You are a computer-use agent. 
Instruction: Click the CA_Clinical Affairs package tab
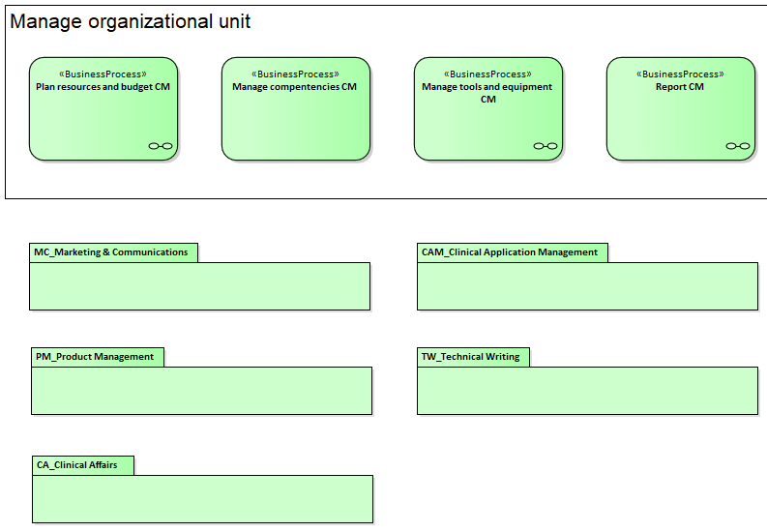coord(78,465)
